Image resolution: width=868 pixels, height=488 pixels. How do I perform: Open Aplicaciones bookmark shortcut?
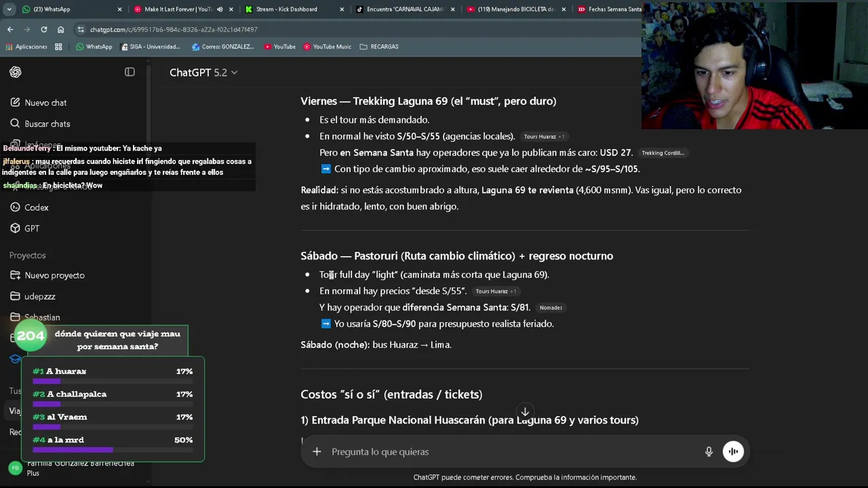click(26, 47)
